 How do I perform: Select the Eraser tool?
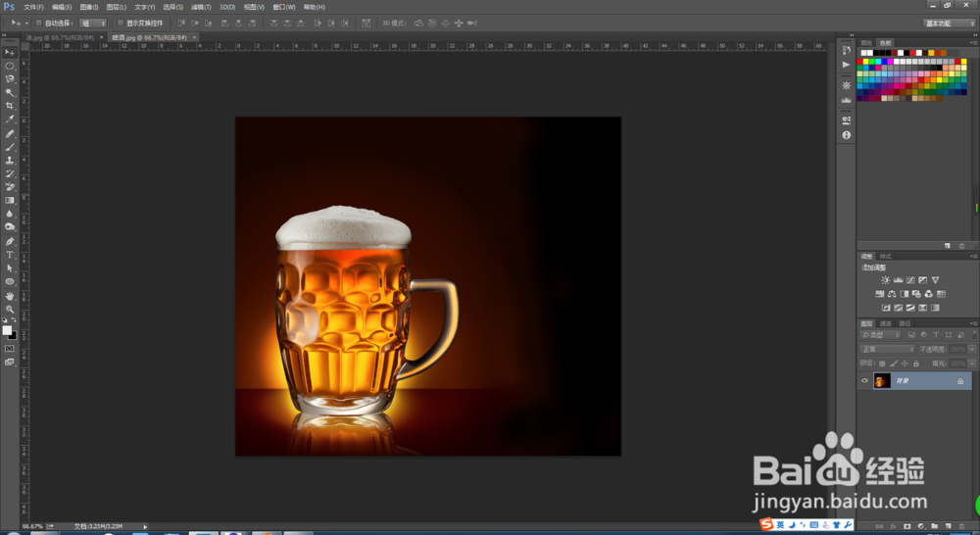pos(10,187)
